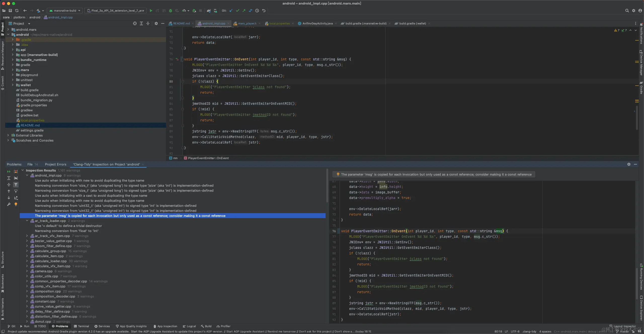
Task: Save all files with floppy disk icon
Action: (x=10, y=11)
